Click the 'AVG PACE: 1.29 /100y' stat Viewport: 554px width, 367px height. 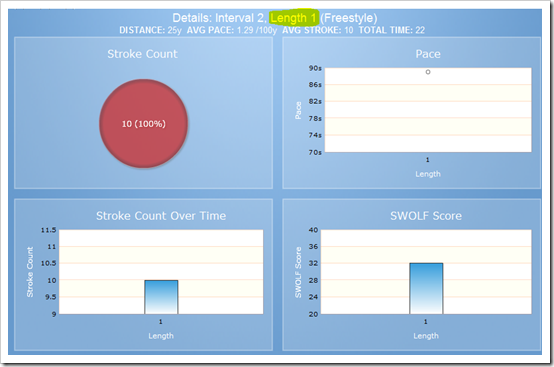coord(232,30)
